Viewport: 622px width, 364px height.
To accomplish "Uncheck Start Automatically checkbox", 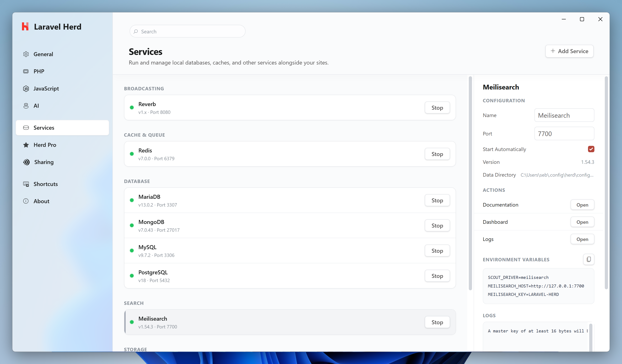I will [591, 149].
